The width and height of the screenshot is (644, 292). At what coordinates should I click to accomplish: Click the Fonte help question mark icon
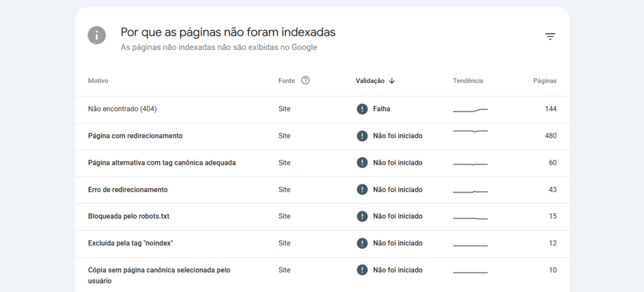306,81
